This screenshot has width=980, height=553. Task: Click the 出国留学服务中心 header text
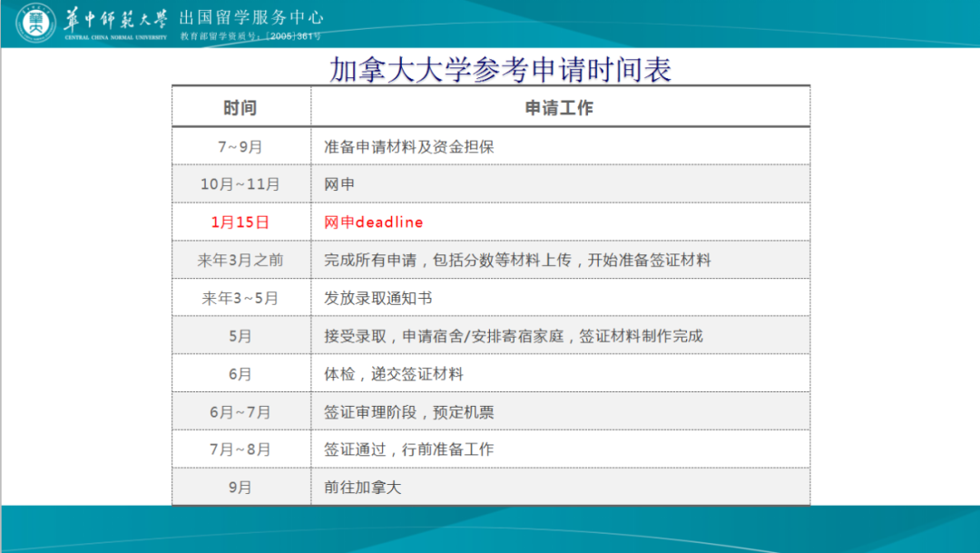(251, 18)
